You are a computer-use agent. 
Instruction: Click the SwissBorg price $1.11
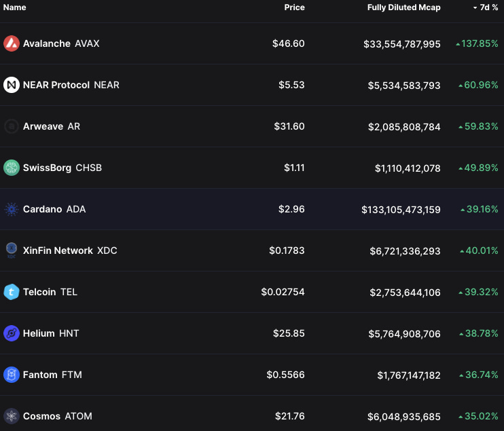[294, 168]
